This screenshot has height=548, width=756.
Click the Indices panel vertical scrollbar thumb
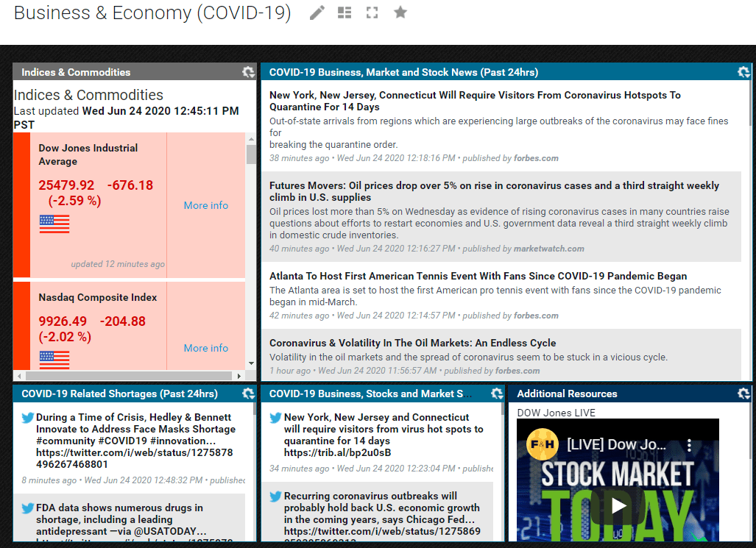click(x=251, y=154)
